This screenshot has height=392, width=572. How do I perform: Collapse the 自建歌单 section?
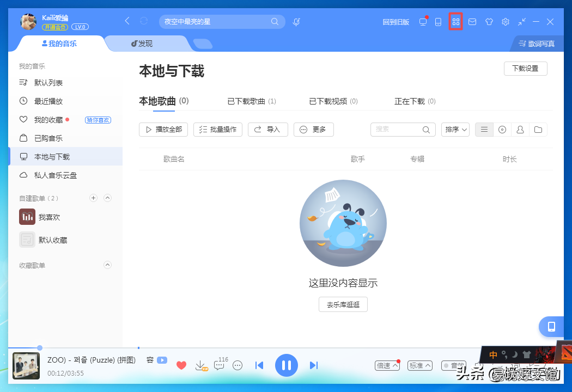point(108,198)
